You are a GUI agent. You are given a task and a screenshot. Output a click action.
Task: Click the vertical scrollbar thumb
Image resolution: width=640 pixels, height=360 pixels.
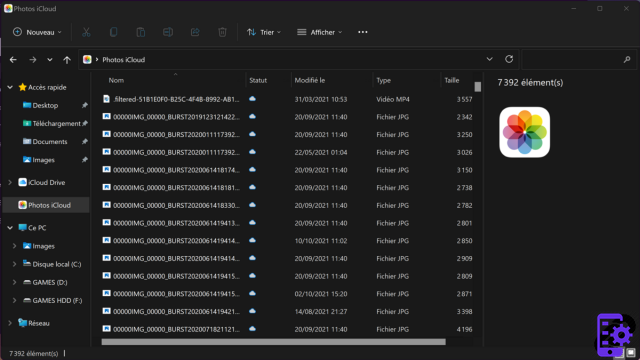[478, 87]
